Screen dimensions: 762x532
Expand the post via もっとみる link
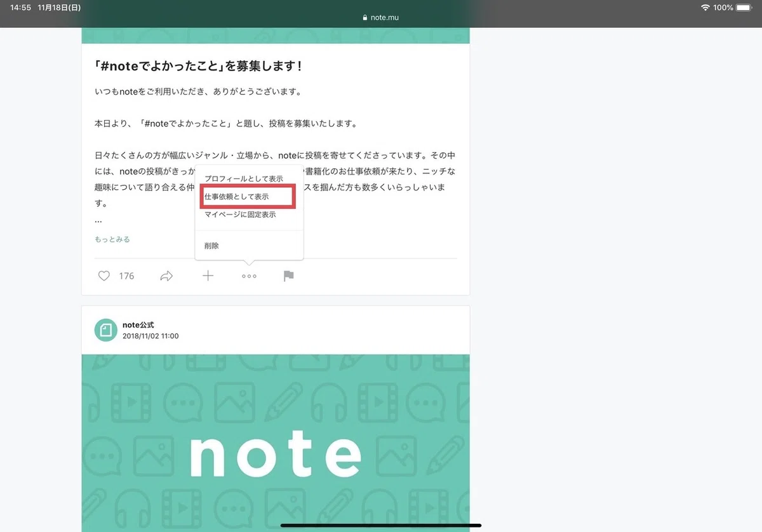(x=112, y=239)
